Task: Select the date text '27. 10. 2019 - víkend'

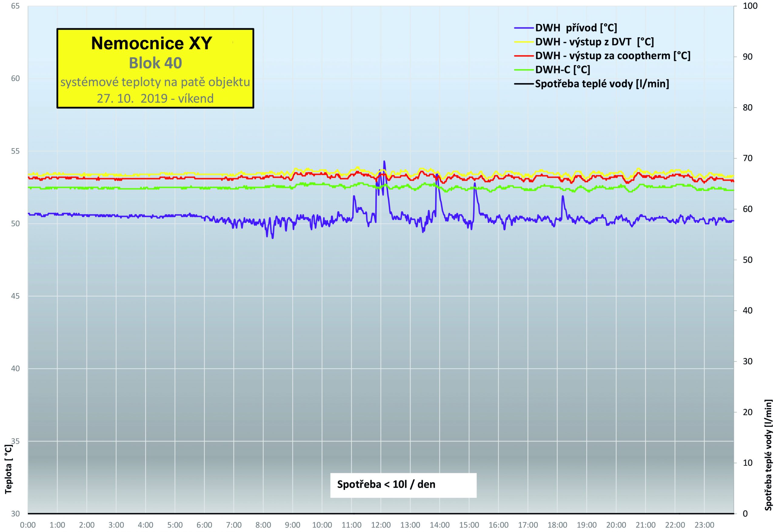Action: [x=155, y=99]
